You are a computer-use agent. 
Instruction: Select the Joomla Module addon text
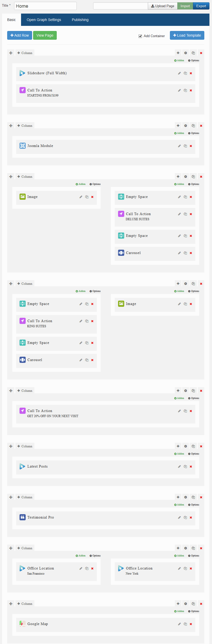(x=40, y=146)
